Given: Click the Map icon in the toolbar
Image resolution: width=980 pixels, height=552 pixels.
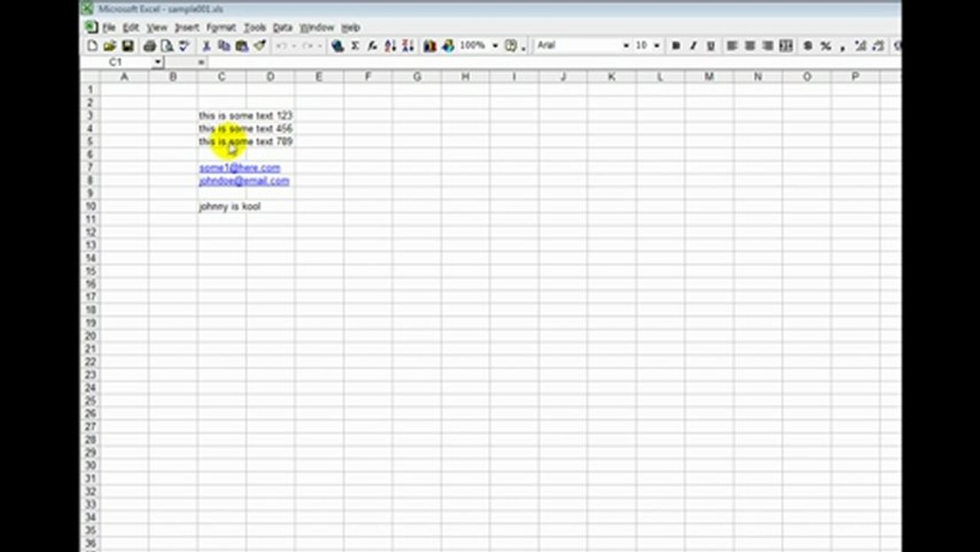Looking at the screenshot, I should pos(447,46).
